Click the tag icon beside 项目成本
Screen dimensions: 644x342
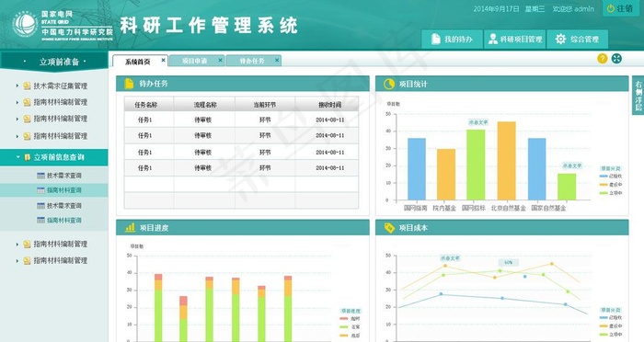pos(389,228)
